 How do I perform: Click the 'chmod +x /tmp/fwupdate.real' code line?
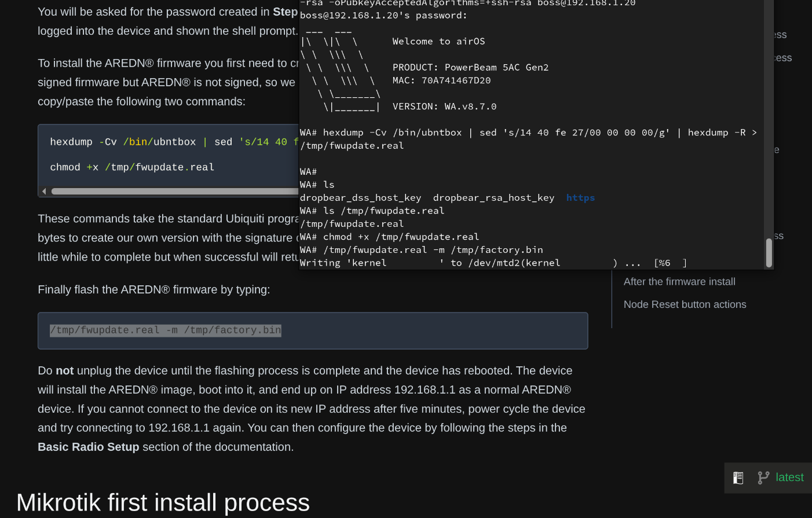pos(132,167)
